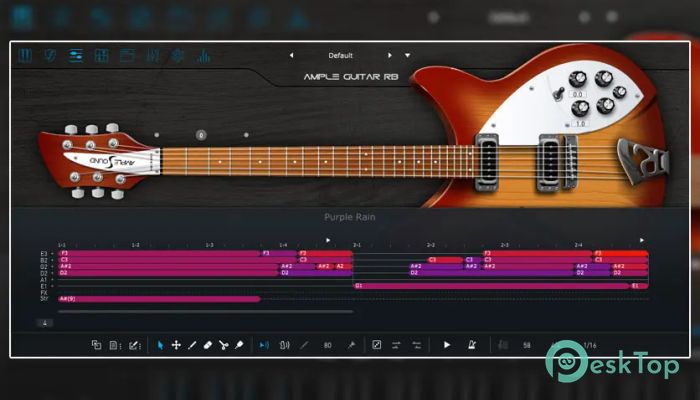700x400 pixels.
Task: Click the 1.0 value box on pickguard
Action: (x=580, y=124)
